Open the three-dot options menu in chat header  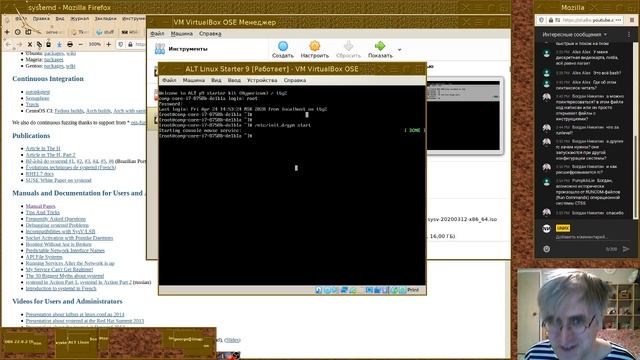tap(629, 35)
